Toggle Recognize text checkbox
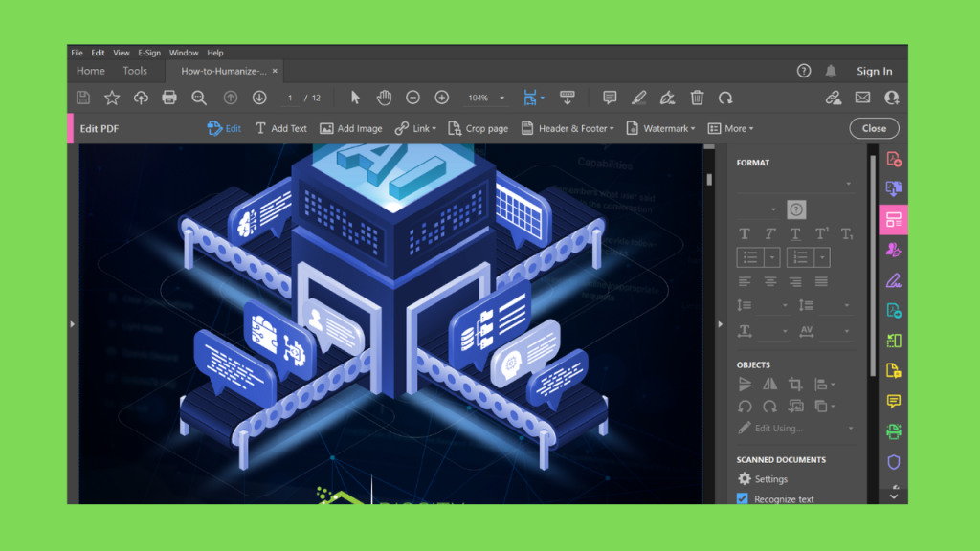 [743, 498]
